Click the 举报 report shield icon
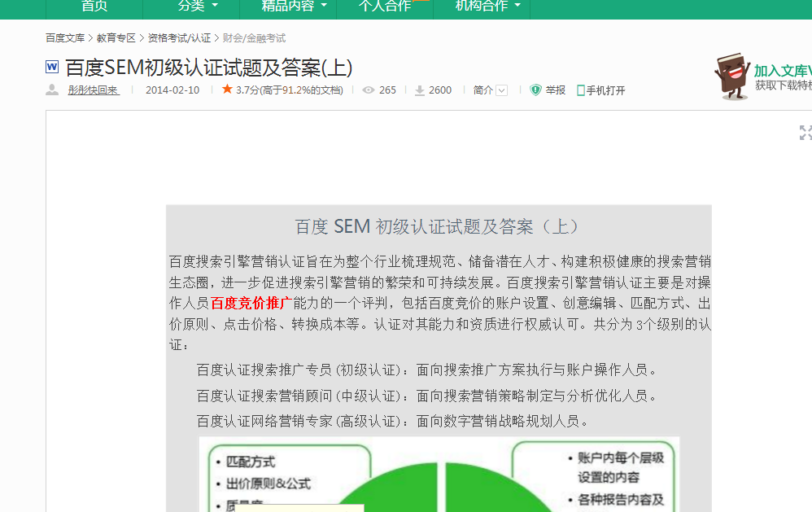Image resolution: width=812 pixels, height=512 pixels. (535, 90)
